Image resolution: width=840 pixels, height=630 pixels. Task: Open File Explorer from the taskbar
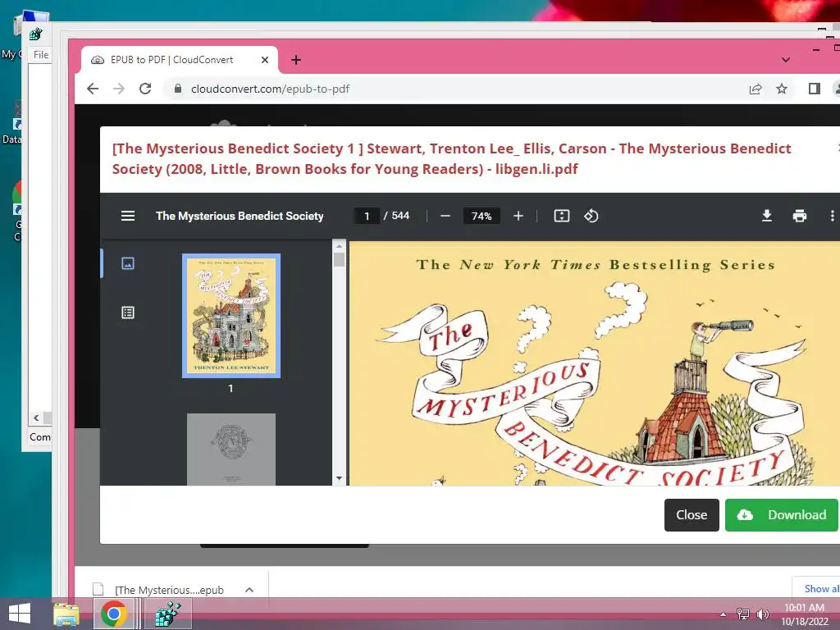tap(66, 614)
